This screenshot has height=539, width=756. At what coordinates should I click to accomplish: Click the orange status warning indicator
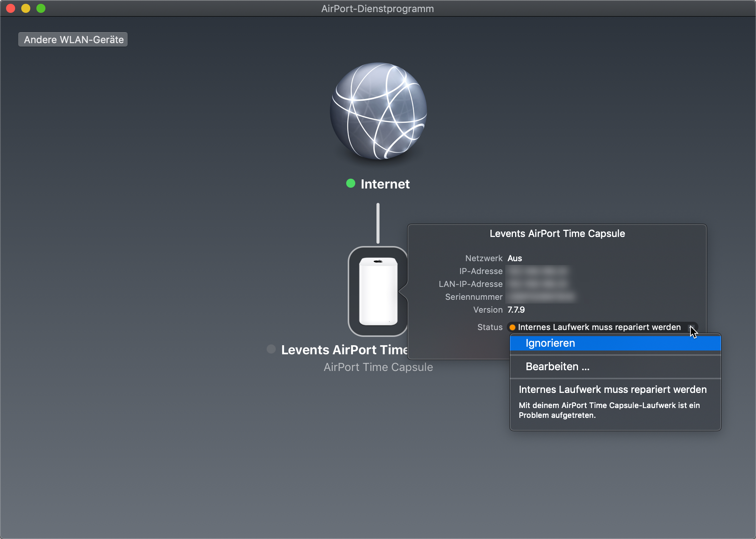coord(512,327)
